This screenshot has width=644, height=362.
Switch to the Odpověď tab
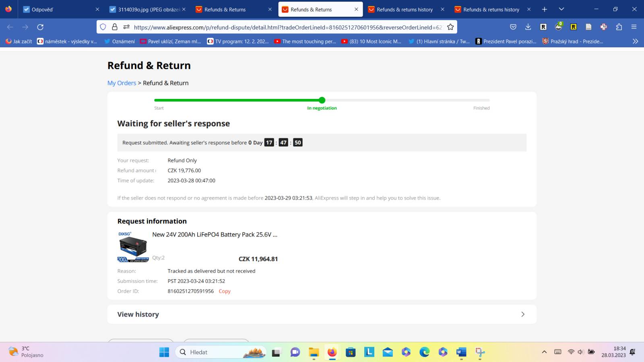61,9
